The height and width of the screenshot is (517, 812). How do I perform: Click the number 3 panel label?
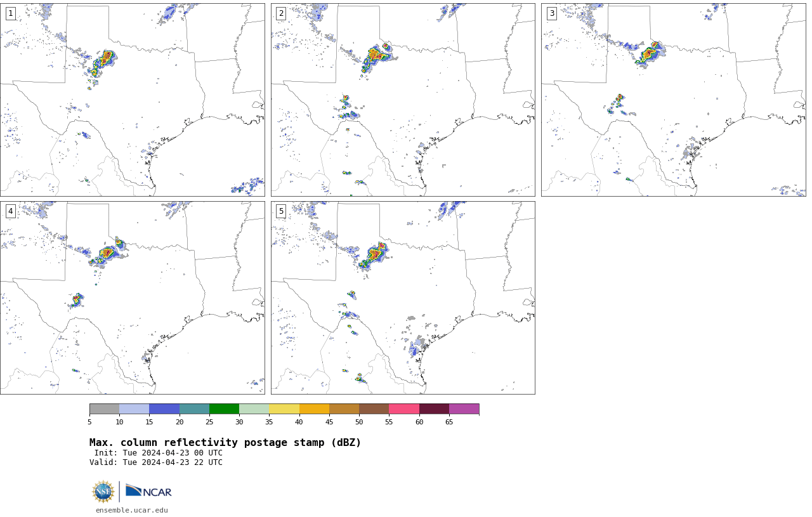click(551, 13)
